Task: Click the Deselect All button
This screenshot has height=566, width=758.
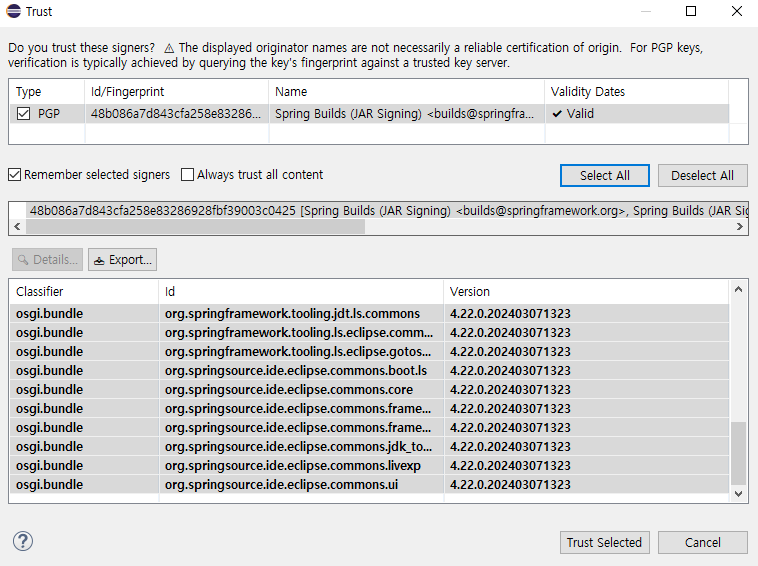Action: point(702,175)
